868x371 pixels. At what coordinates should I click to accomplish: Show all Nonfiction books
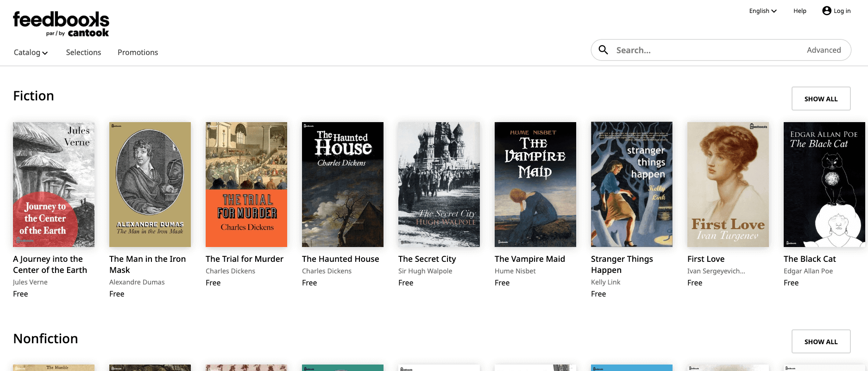[x=821, y=341]
